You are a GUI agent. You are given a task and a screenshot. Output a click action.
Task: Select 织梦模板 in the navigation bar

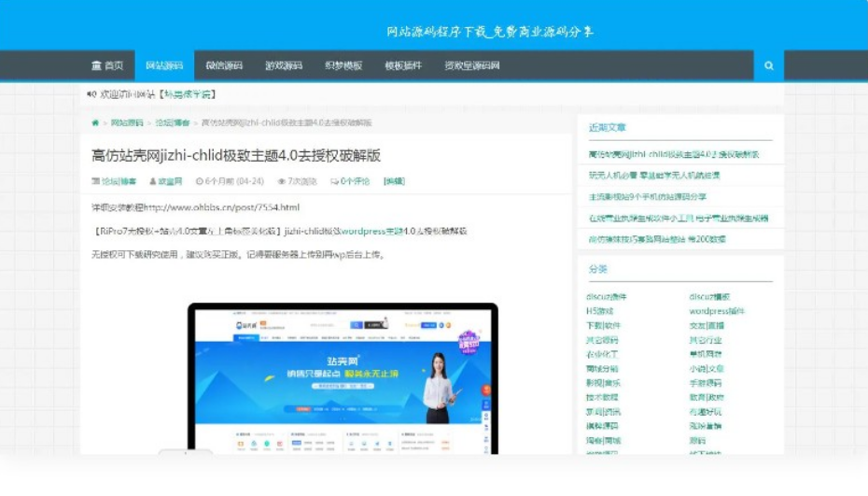coord(343,65)
